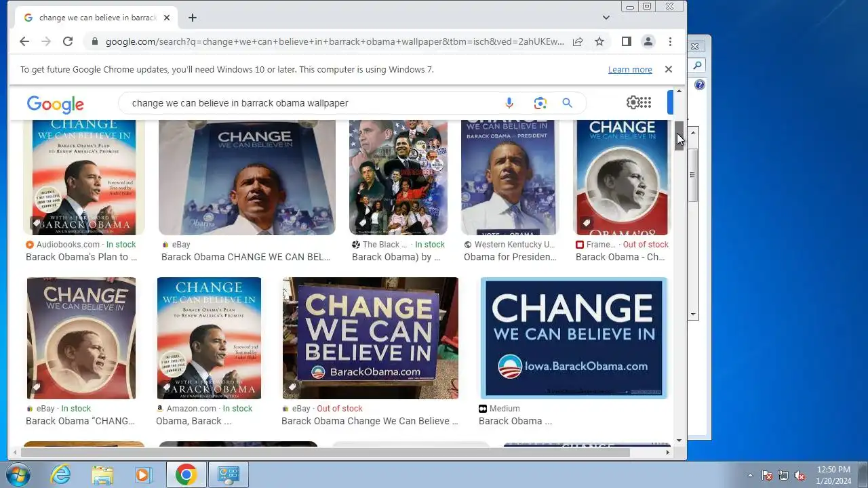The width and height of the screenshot is (868, 488).
Task: Click the vertical scrollbar thumb of the page
Action: click(679, 136)
